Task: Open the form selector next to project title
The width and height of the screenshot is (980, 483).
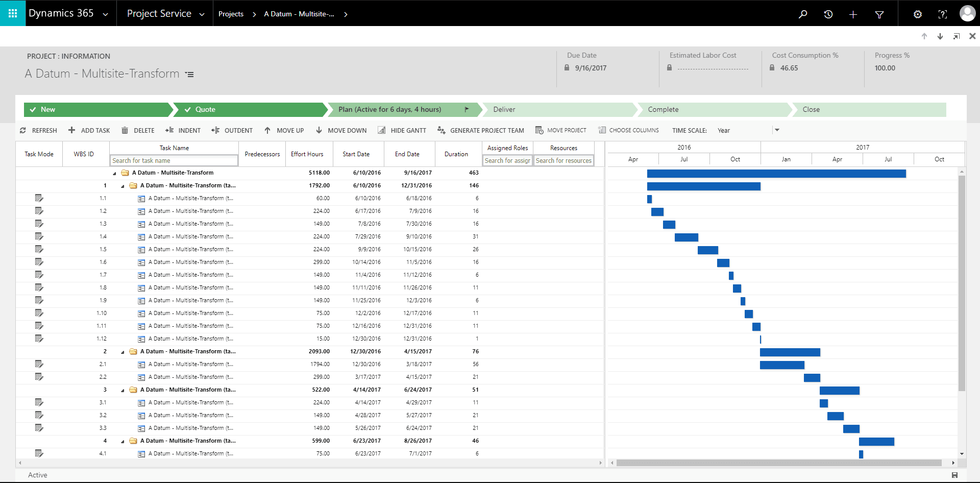Action: [189, 75]
